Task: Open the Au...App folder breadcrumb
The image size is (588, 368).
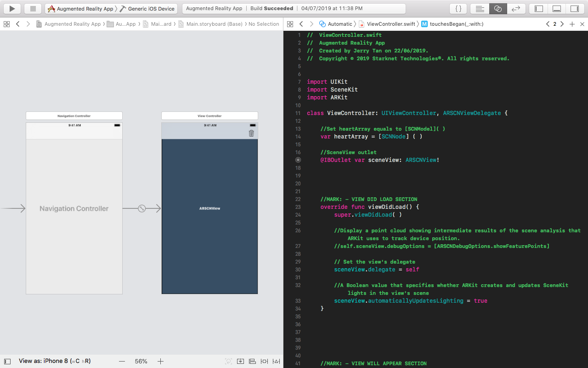Action: click(x=121, y=24)
